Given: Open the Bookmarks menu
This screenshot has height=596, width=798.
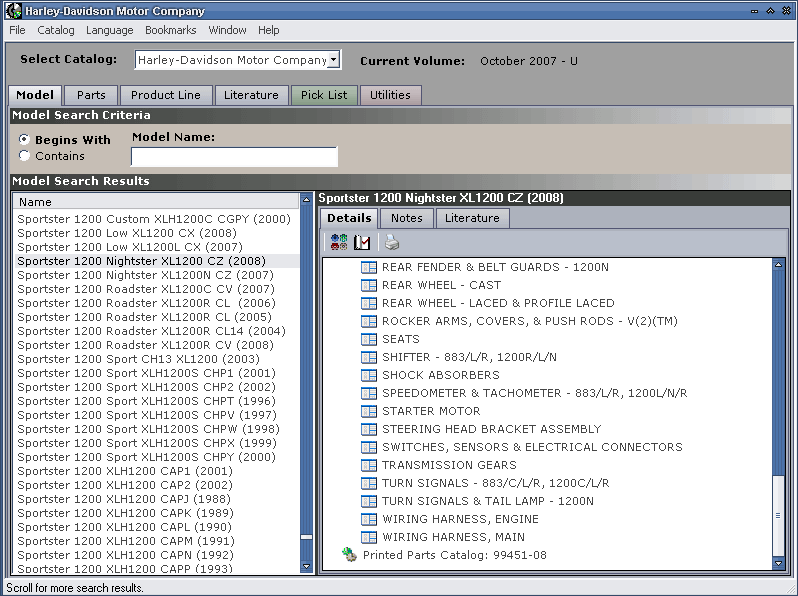Looking at the screenshot, I should 169,30.
